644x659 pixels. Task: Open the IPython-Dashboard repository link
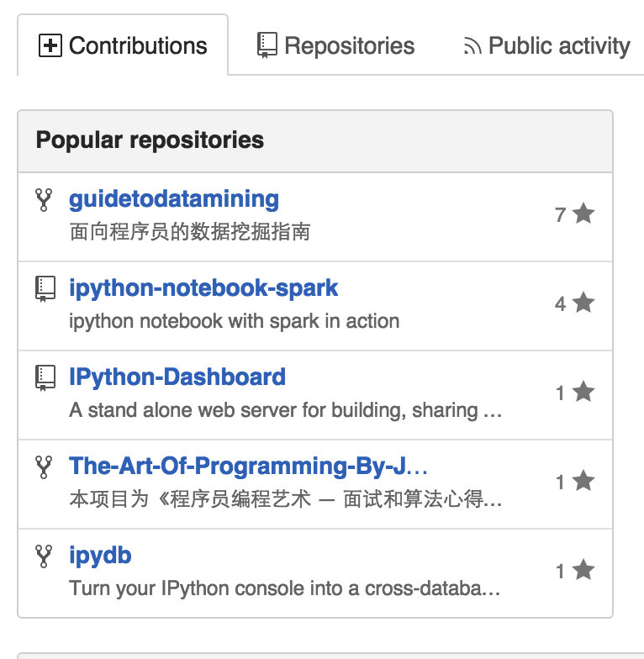pyautogui.click(x=177, y=377)
